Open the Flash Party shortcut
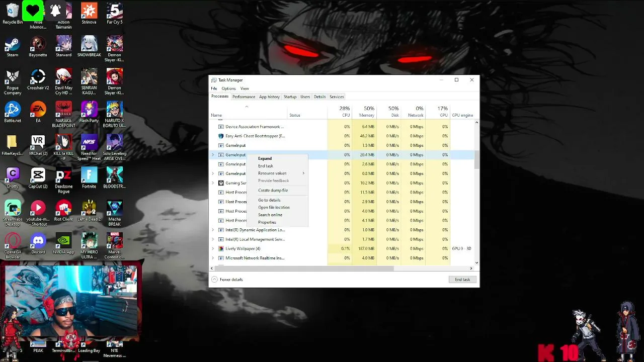This screenshot has width=644, height=362. (89, 112)
